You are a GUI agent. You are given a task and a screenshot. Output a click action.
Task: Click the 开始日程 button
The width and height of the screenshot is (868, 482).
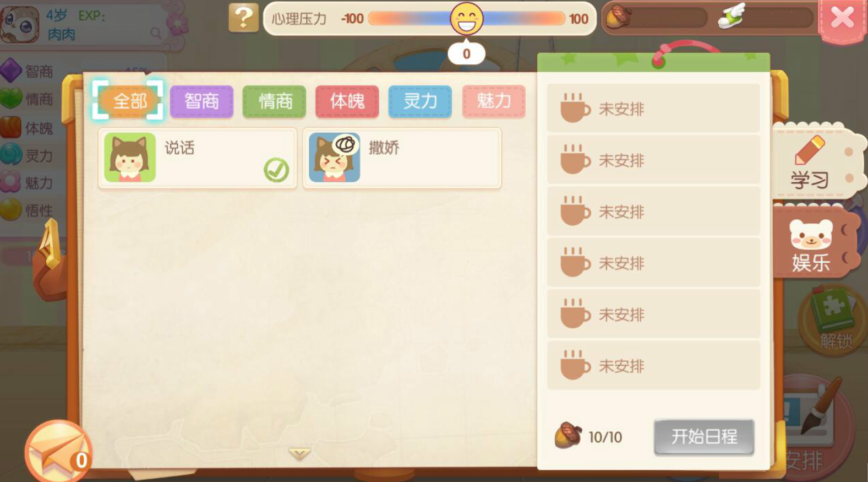pyautogui.click(x=704, y=437)
